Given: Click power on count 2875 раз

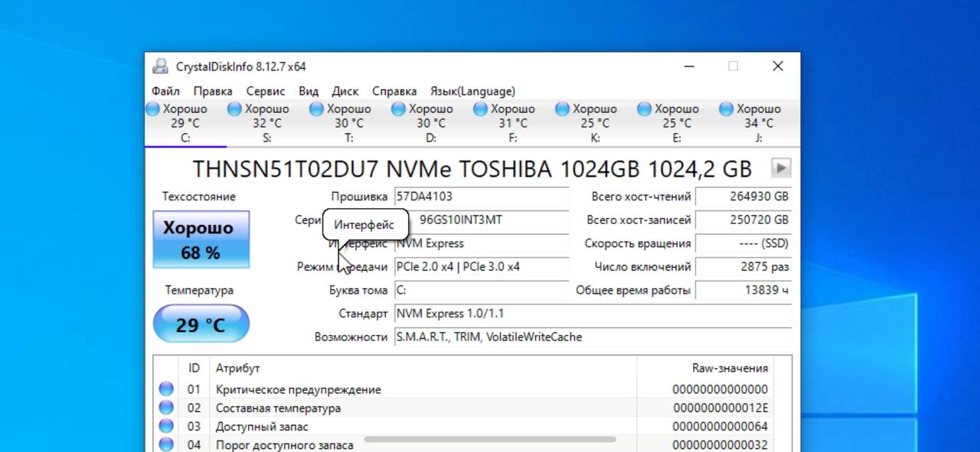Looking at the screenshot, I should (x=743, y=267).
